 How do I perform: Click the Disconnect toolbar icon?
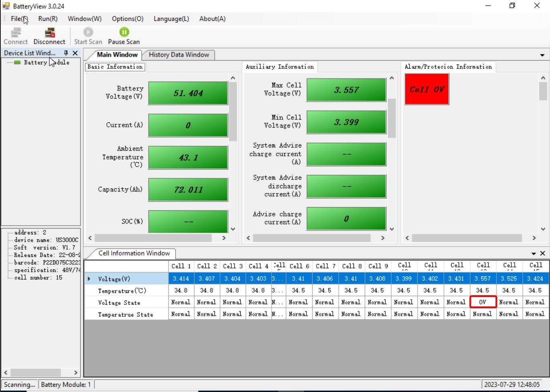[49, 36]
